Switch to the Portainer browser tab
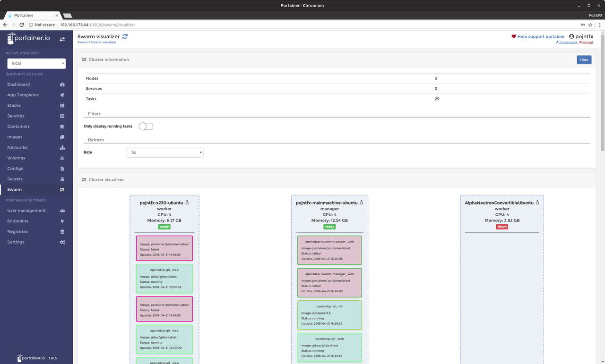 (x=32, y=16)
